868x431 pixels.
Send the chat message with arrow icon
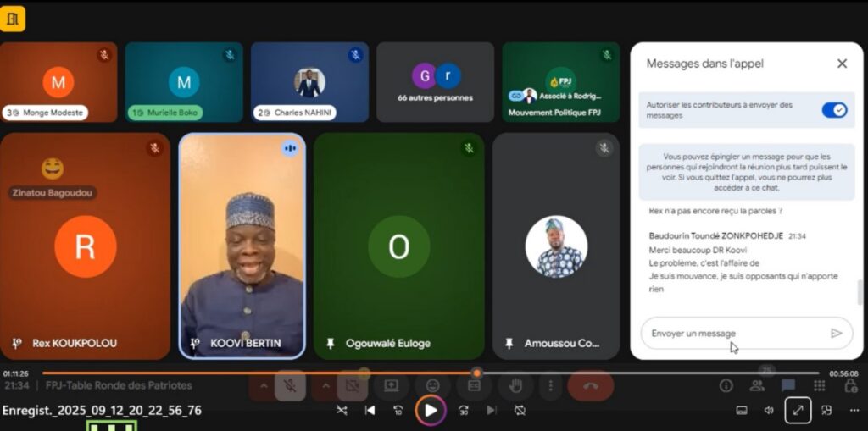pyautogui.click(x=837, y=334)
